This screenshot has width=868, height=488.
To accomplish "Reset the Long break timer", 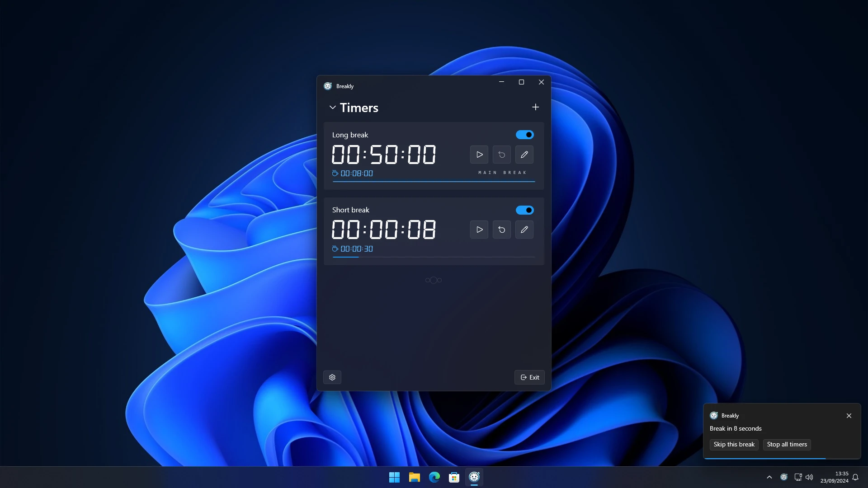I will point(502,155).
